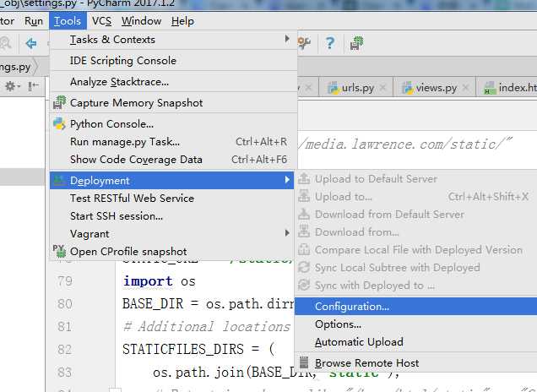Image resolution: width=537 pixels, height=392 pixels.
Task: Open deployment Options...
Action: click(x=416, y=324)
